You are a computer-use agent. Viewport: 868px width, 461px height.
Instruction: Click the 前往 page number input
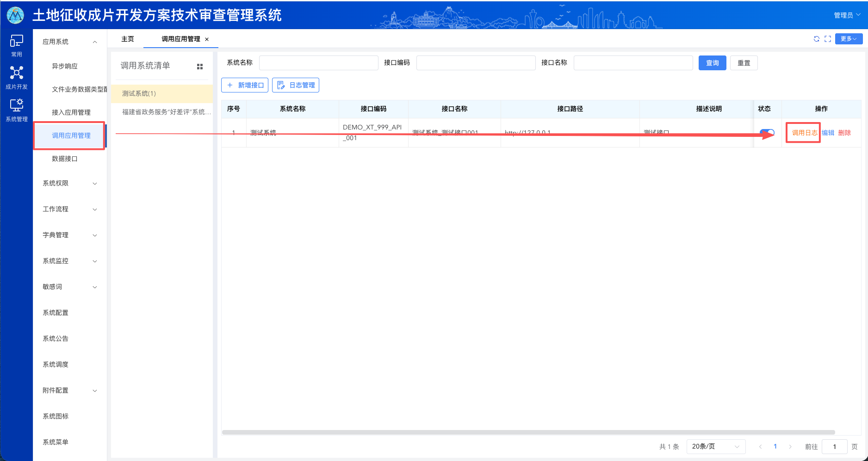(834, 446)
